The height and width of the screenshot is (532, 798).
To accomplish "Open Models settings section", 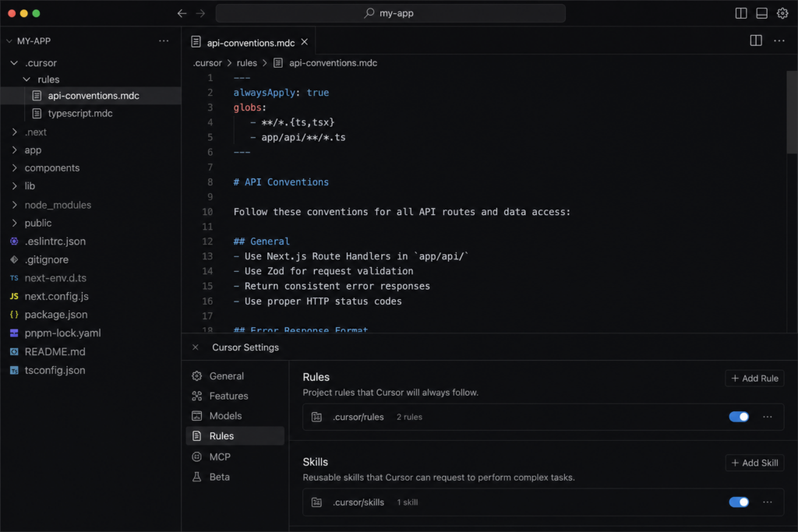I will click(x=235, y=416).
